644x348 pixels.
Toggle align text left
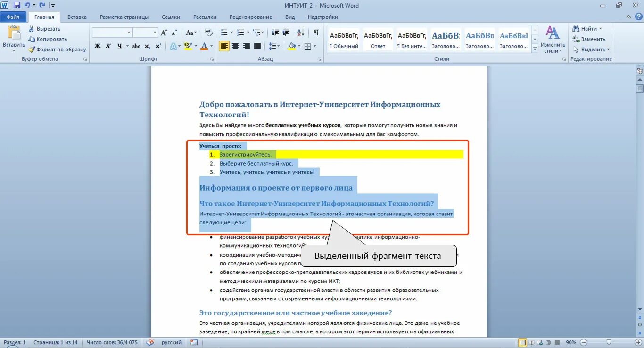click(224, 46)
